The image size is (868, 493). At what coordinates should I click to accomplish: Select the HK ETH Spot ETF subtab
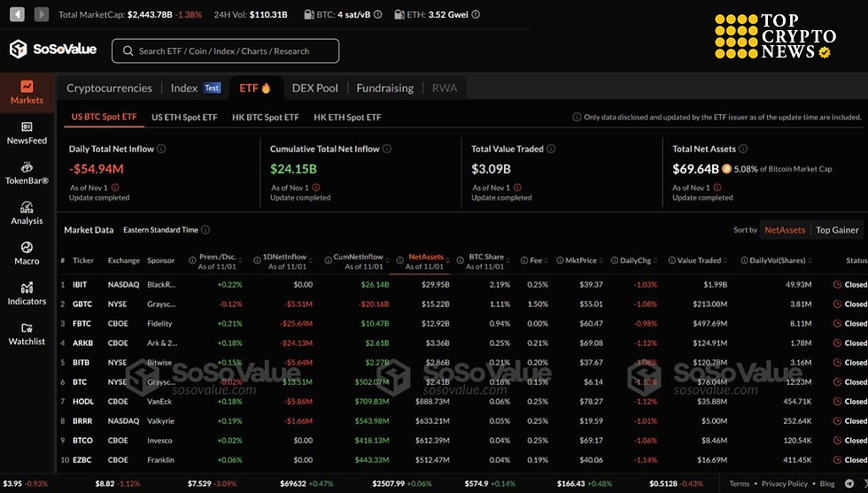[347, 118]
